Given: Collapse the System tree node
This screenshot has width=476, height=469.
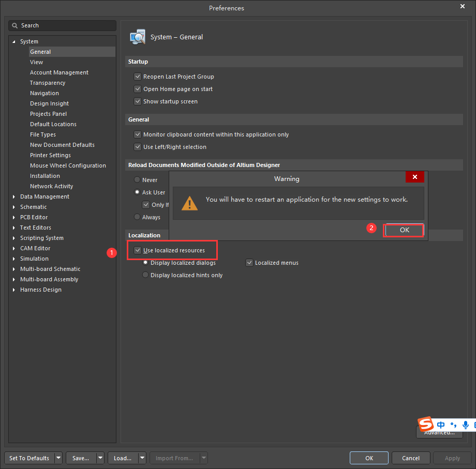Looking at the screenshot, I should pos(13,41).
